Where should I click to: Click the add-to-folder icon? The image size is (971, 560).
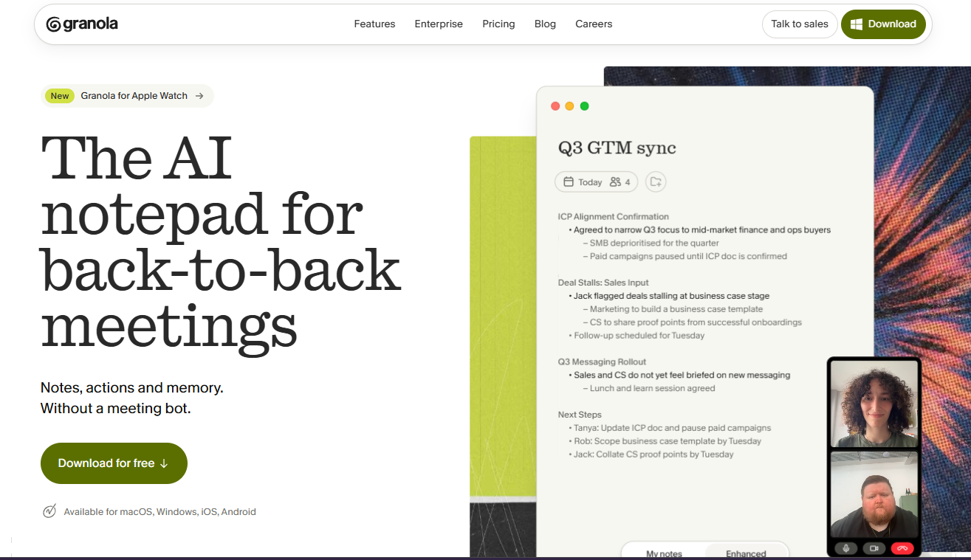(x=656, y=182)
